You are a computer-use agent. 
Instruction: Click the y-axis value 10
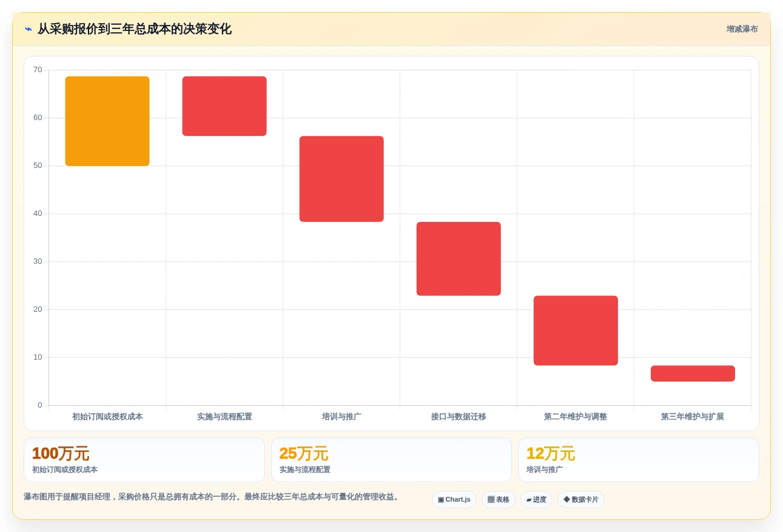coord(38,357)
